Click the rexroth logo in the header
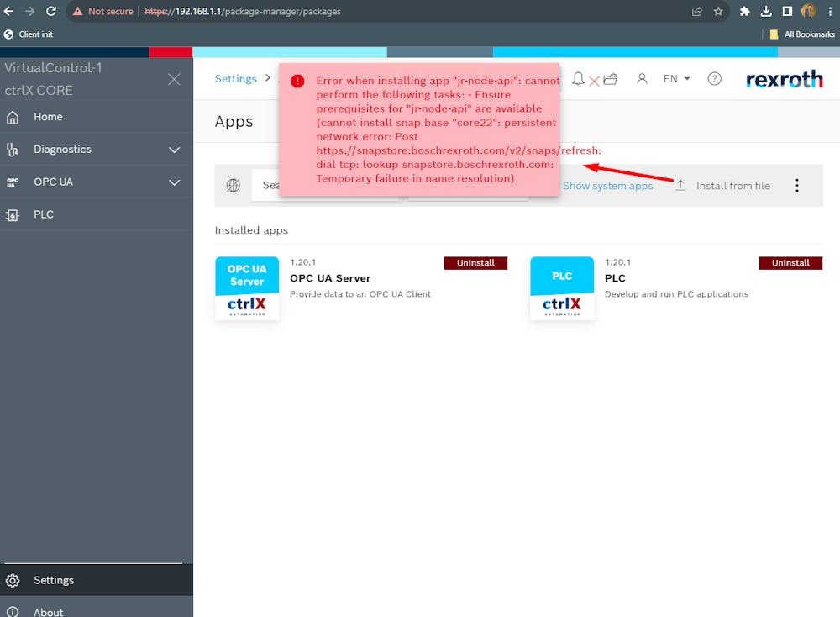Viewport: 840px width, 617px height. click(x=784, y=79)
